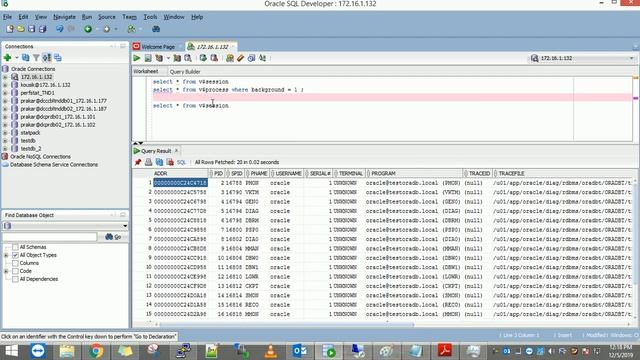
Task: Uncheck the All Object Types checkbox
Action: point(16,255)
